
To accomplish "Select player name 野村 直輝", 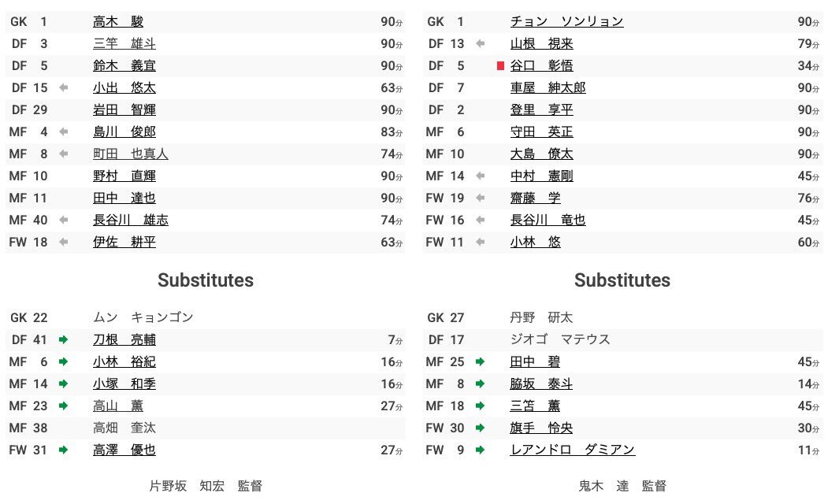I will pyautogui.click(x=124, y=176).
